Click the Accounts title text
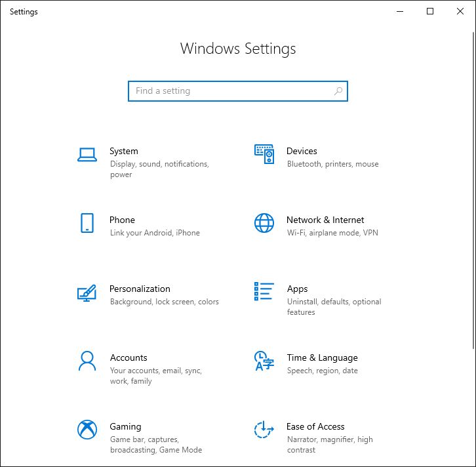This screenshot has height=467, width=476. pyautogui.click(x=129, y=357)
